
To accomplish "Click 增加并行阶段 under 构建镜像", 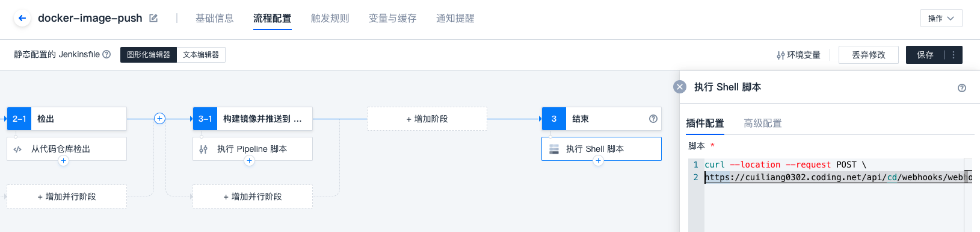I will click(x=253, y=196).
